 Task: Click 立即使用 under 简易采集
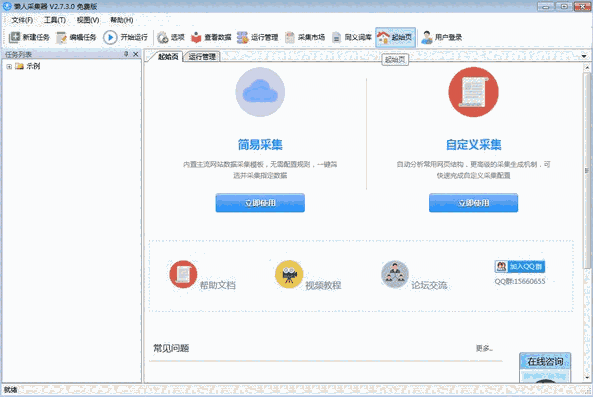[260, 203]
